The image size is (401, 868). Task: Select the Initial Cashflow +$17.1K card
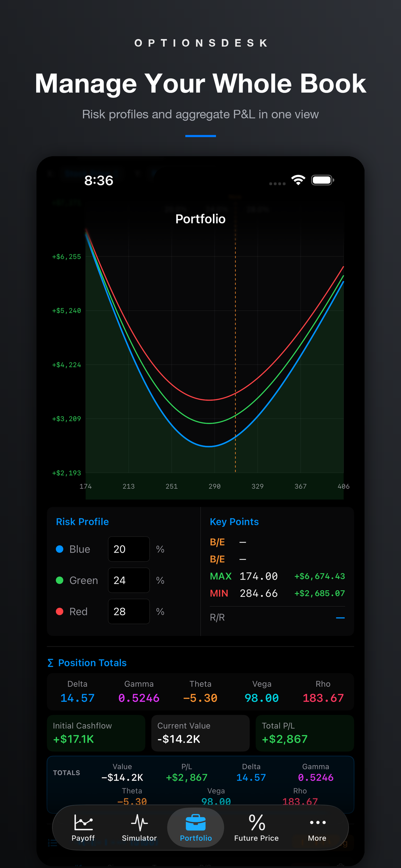(x=96, y=733)
